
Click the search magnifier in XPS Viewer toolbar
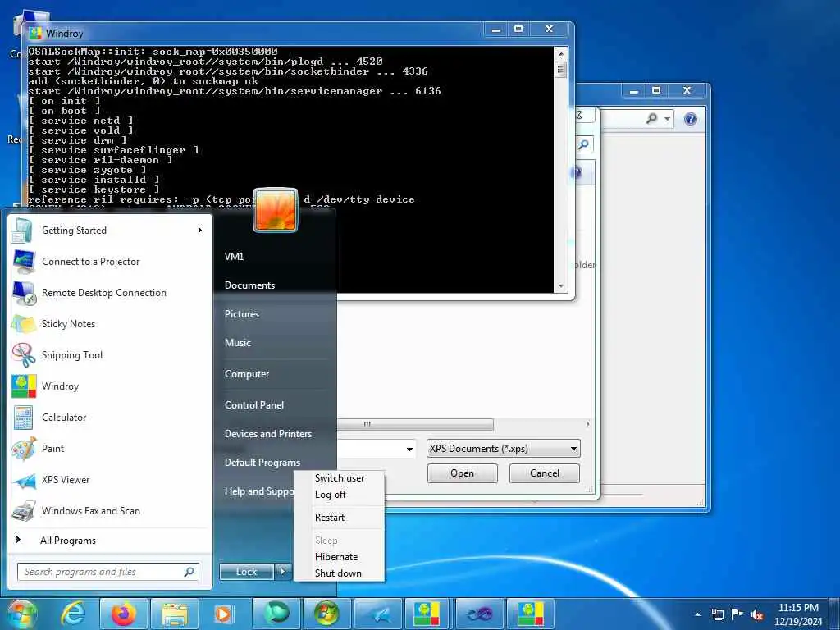coord(651,118)
